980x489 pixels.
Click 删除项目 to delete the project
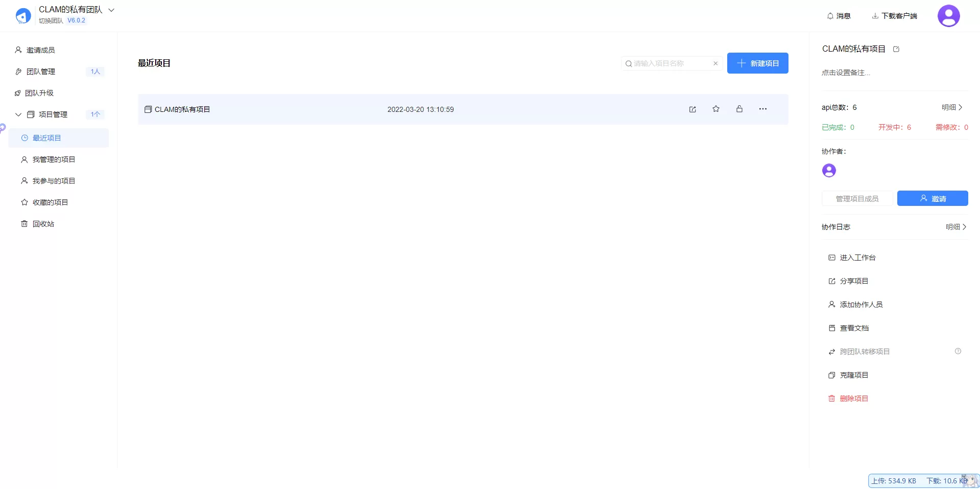(854, 399)
